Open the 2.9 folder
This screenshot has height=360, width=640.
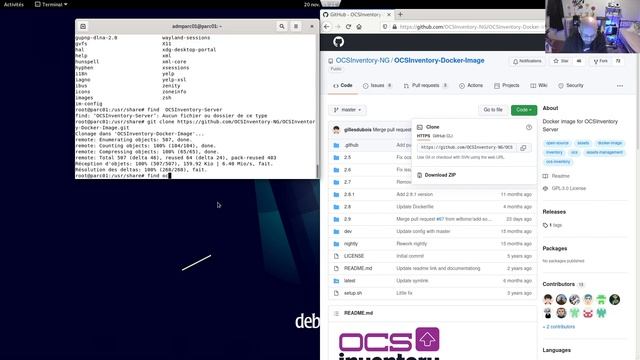[347, 219]
